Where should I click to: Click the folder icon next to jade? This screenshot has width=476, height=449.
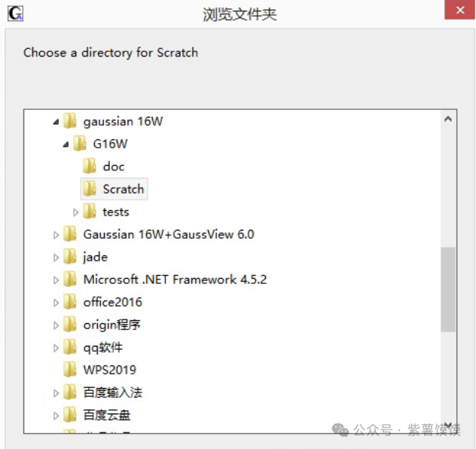(x=70, y=257)
